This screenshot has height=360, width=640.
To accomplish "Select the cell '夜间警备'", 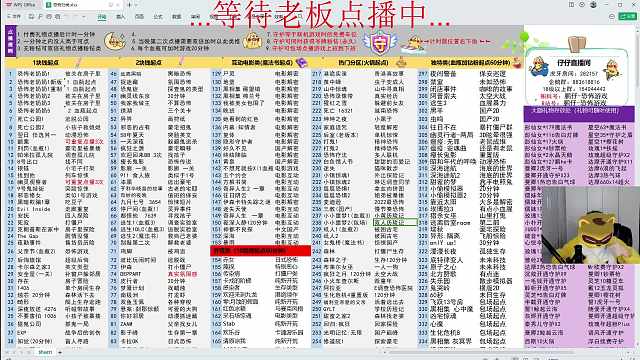I will (x=443, y=74).
